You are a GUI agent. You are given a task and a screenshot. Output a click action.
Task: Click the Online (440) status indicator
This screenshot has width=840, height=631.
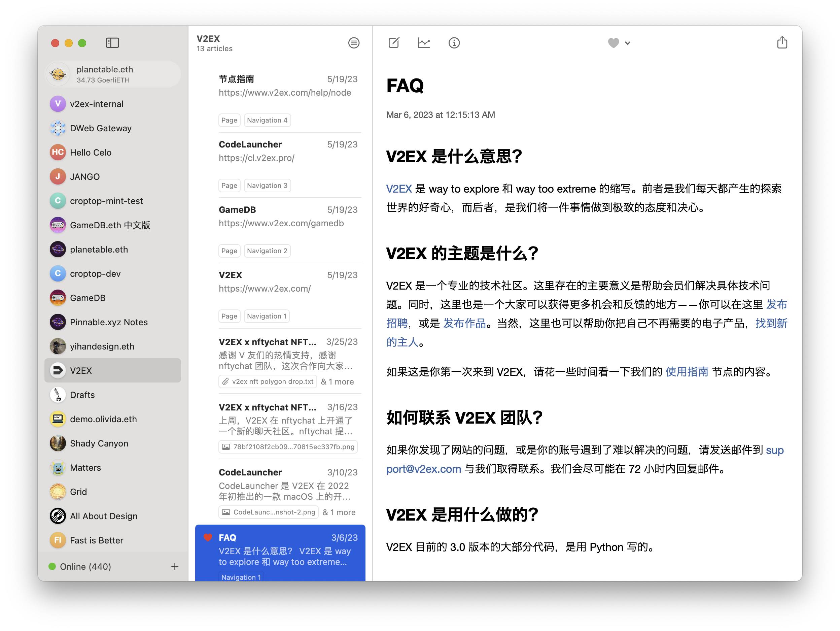80,566
